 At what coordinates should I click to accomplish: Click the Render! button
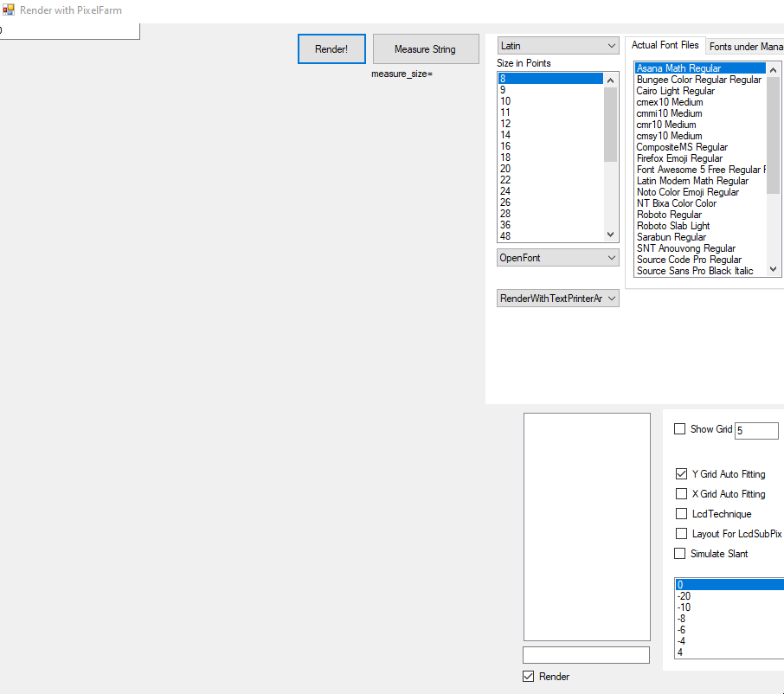click(x=331, y=48)
